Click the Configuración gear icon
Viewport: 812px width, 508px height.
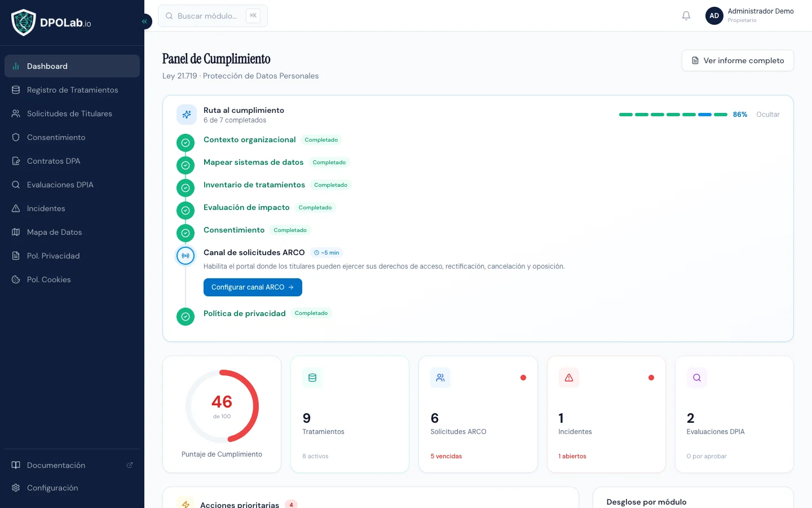[x=16, y=488]
